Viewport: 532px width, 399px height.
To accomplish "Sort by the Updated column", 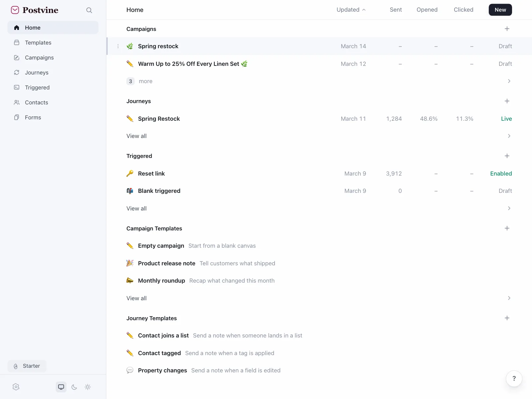I will coord(351,10).
